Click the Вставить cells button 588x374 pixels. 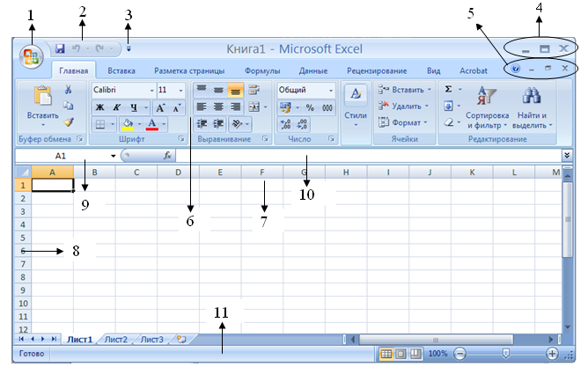click(405, 90)
